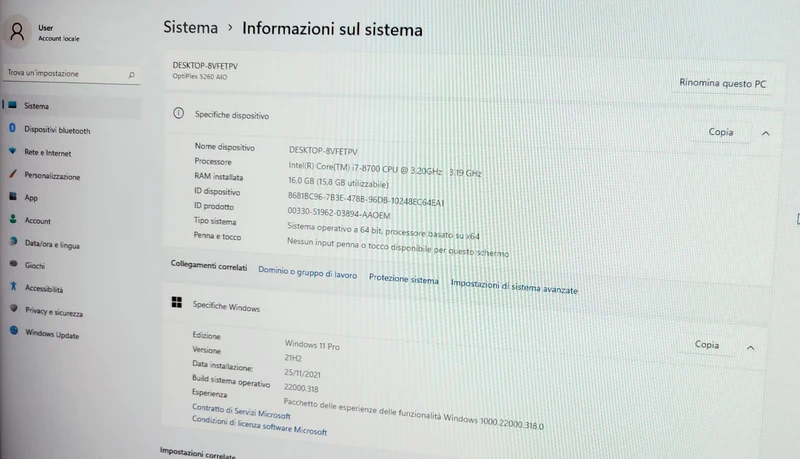
Task: Click the Rinomina questo PC button
Action: pos(722,83)
